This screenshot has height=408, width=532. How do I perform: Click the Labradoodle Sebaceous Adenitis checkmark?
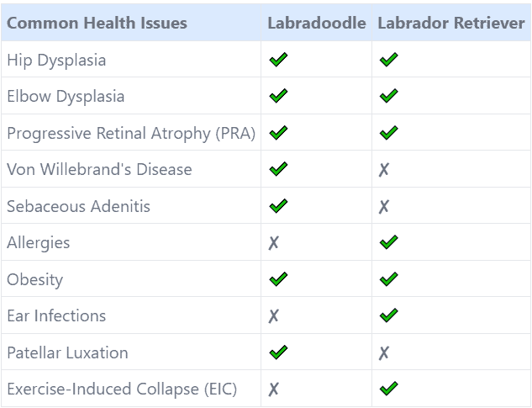pyautogui.click(x=278, y=206)
